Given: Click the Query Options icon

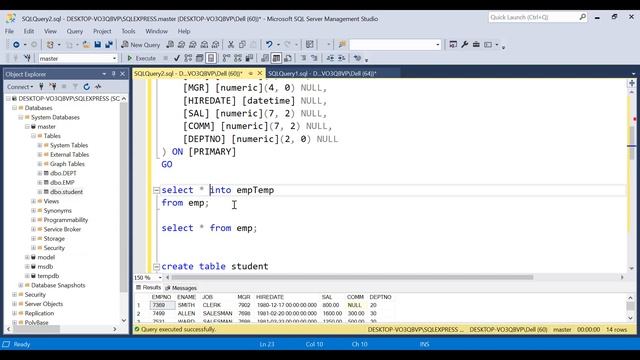Looking at the screenshot, I should 200,58.
